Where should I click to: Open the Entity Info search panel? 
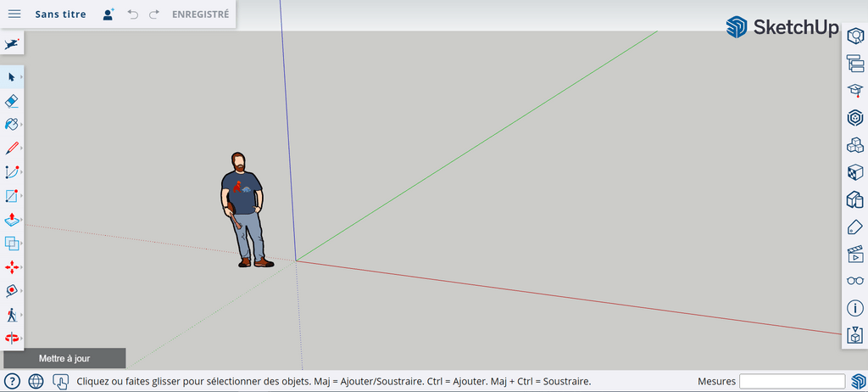click(x=855, y=37)
